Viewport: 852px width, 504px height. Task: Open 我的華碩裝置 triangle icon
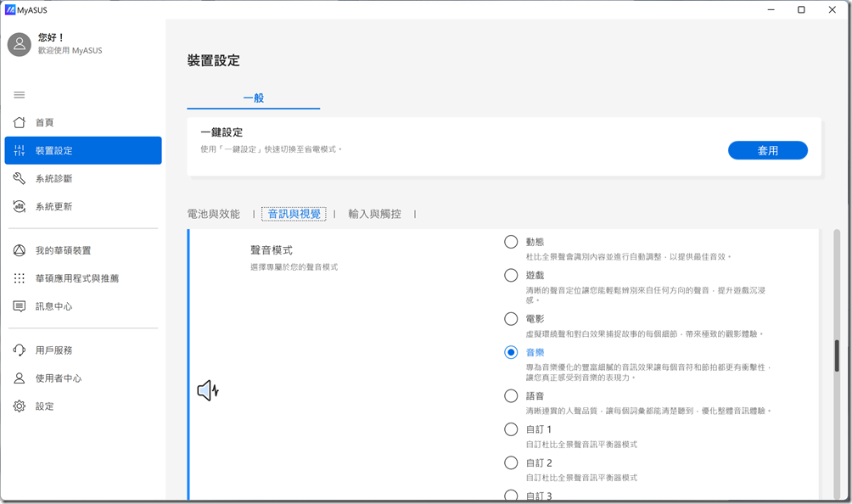click(20, 250)
